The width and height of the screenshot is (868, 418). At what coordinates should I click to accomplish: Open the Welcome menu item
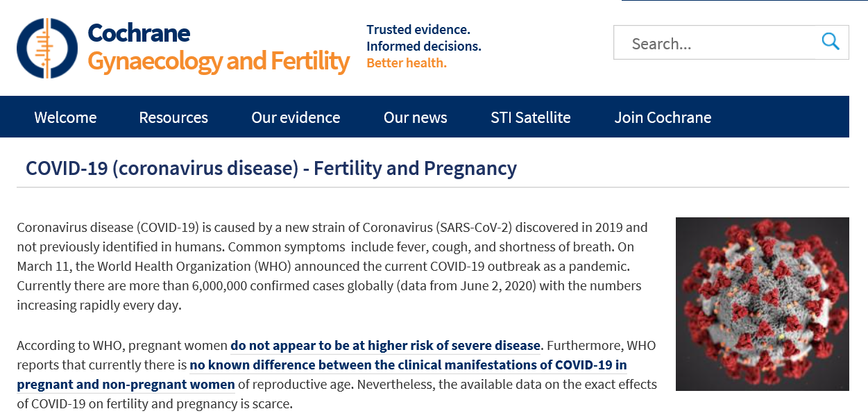(x=65, y=117)
